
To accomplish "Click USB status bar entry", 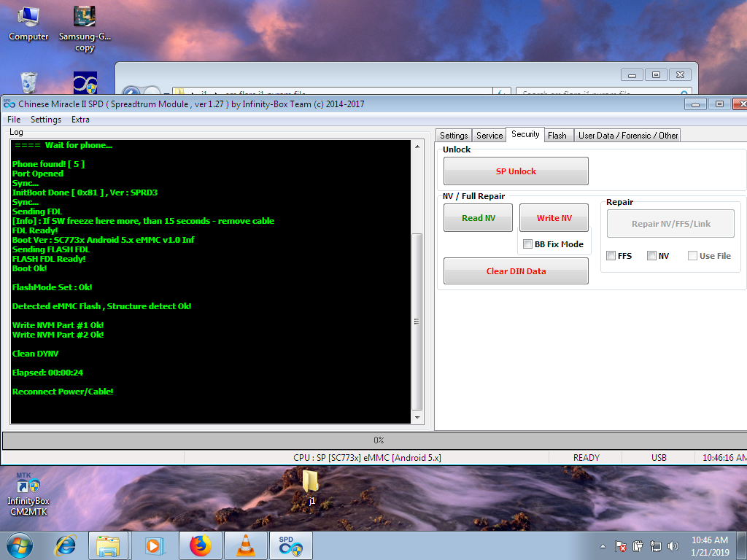I will point(659,458).
